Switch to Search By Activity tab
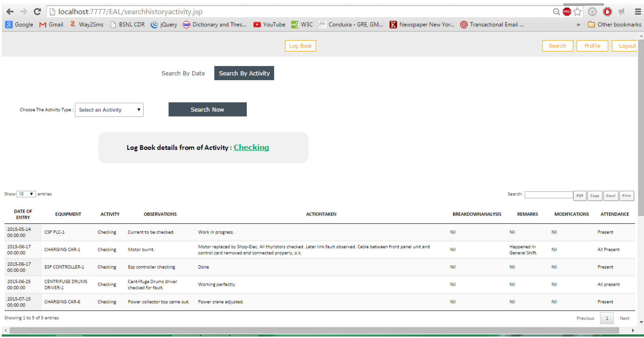 point(244,73)
